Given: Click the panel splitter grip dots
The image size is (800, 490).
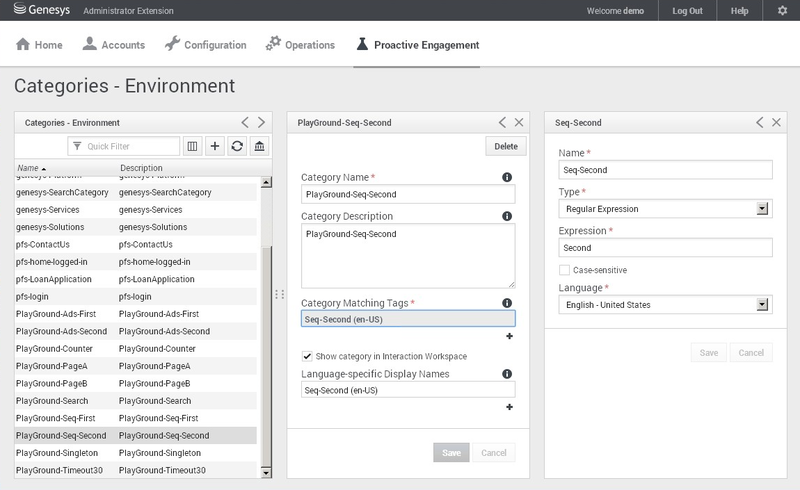Looking at the screenshot, I should (x=280, y=295).
